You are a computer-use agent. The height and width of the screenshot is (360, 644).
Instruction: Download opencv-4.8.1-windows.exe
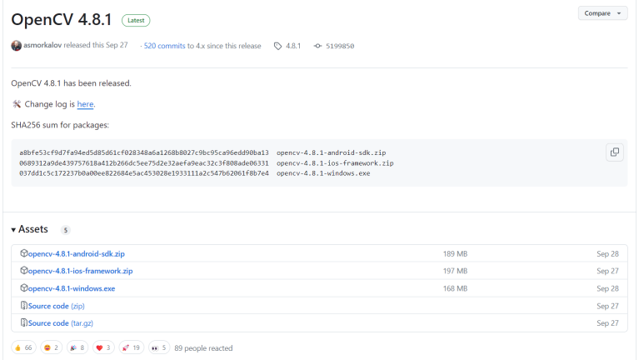(x=72, y=288)
